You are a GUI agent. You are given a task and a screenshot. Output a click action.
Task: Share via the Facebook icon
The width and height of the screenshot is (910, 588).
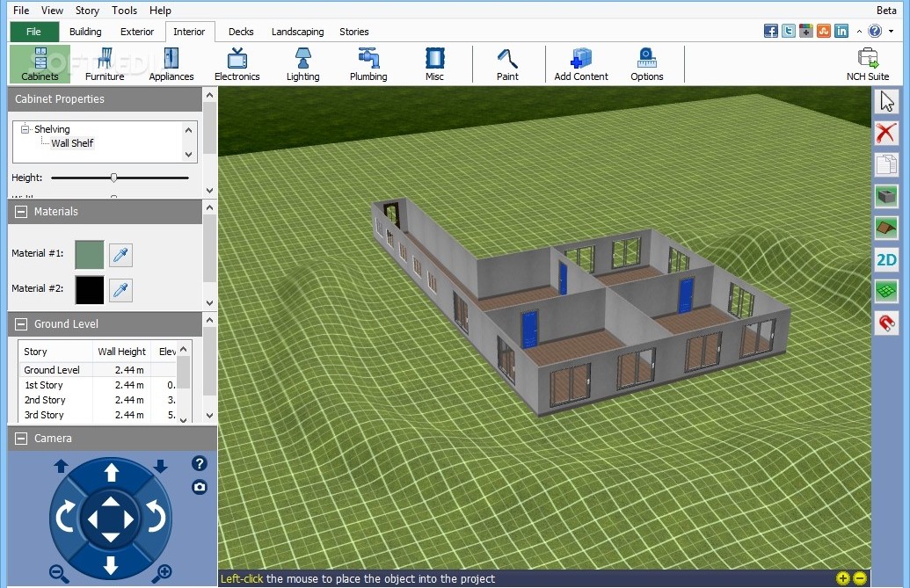click(x=770, y=30)
